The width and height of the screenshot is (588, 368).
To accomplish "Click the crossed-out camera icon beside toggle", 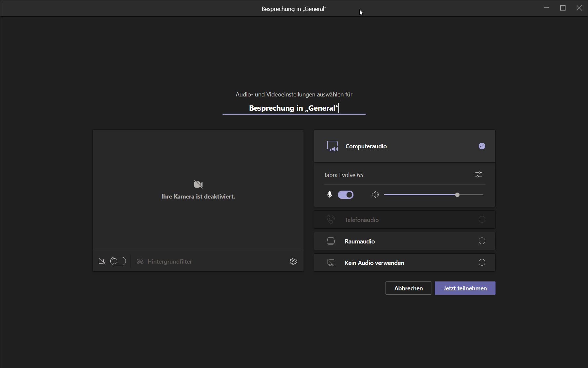I will click(102, 261).
